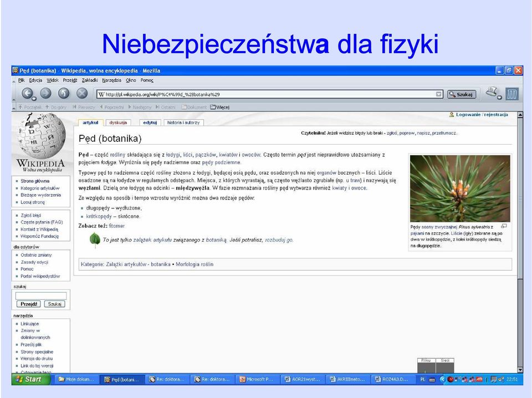
Task: Click the Reload page button
Action: pyautogui.click(x=64, y=93)
